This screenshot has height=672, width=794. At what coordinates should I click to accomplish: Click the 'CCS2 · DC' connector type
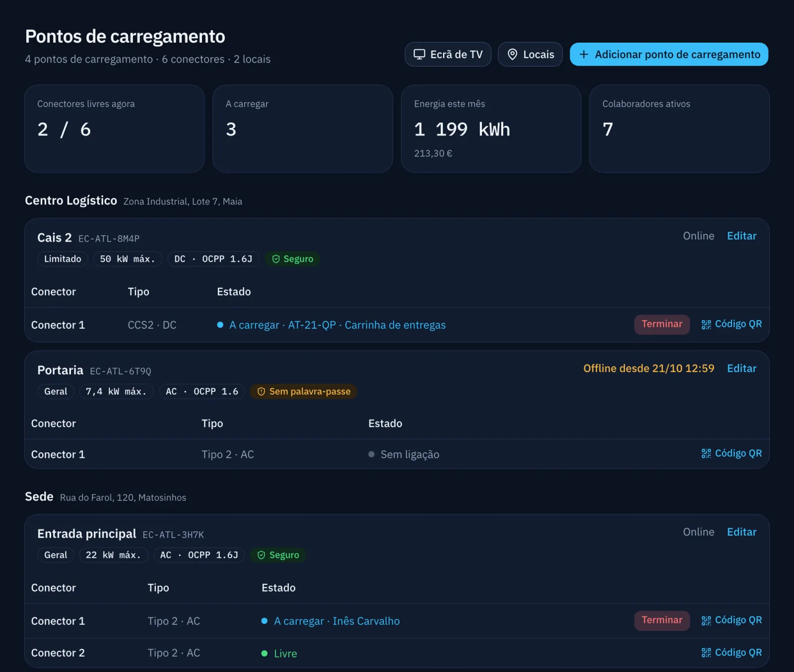(152, 325)
